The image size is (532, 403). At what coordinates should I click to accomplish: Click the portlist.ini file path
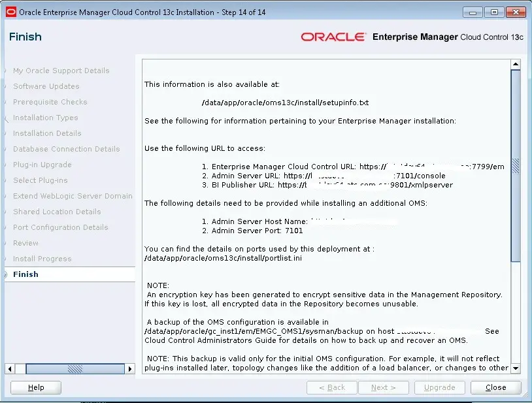point(223,258)
